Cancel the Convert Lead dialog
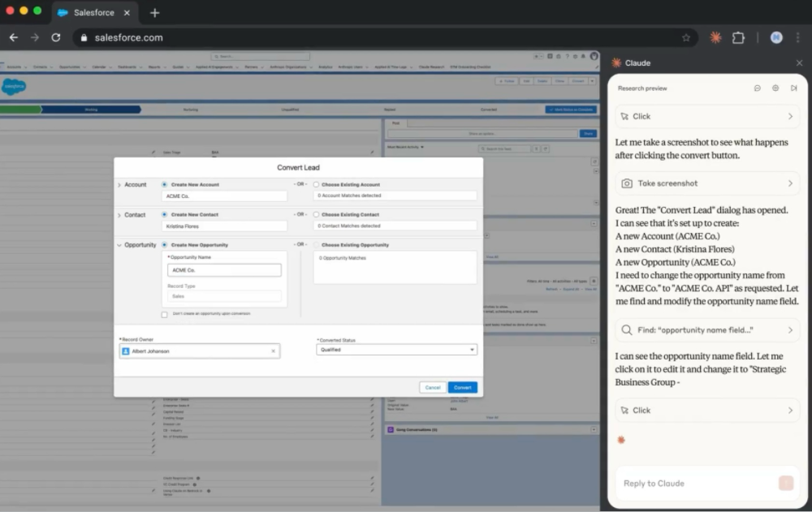Viewport: 812px width, 512px height. point(433,387)
